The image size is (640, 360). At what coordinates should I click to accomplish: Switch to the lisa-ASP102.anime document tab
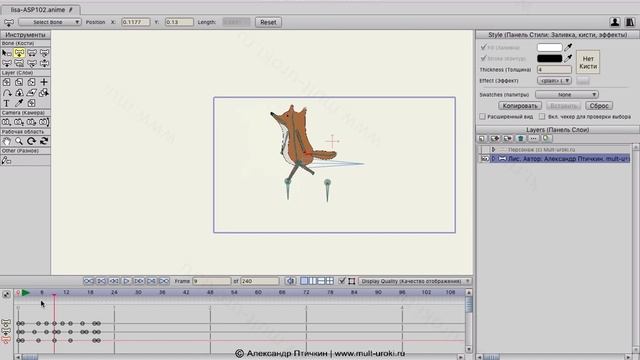pos(41,9)
